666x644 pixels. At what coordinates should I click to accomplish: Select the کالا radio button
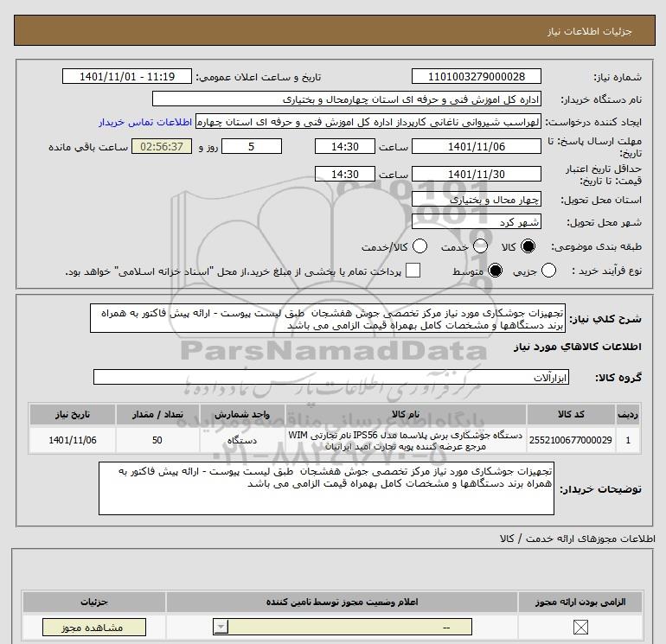coord(528,246)
